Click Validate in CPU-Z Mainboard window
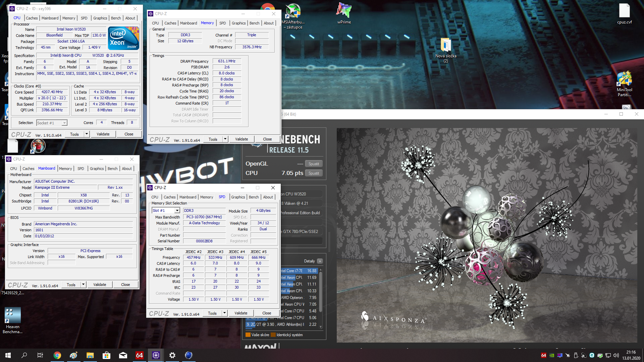The width and height of the screenshot is (644, 362). (x=100, y=285)
